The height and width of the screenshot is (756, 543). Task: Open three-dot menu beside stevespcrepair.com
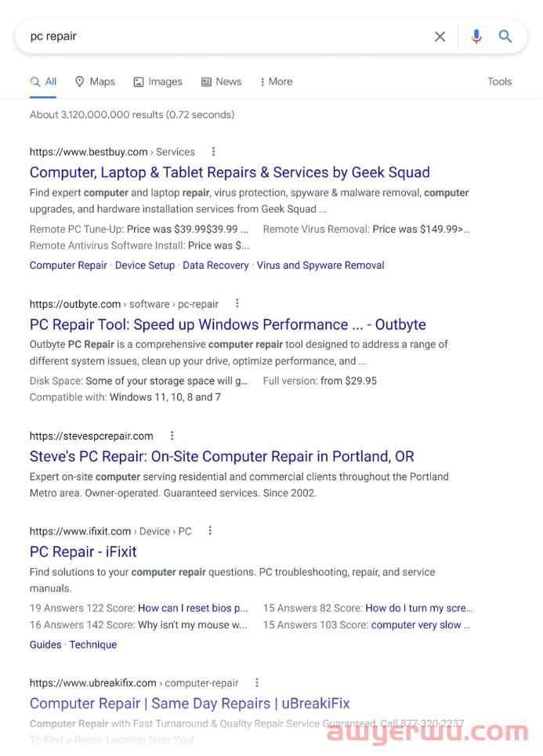pos(172,436)
